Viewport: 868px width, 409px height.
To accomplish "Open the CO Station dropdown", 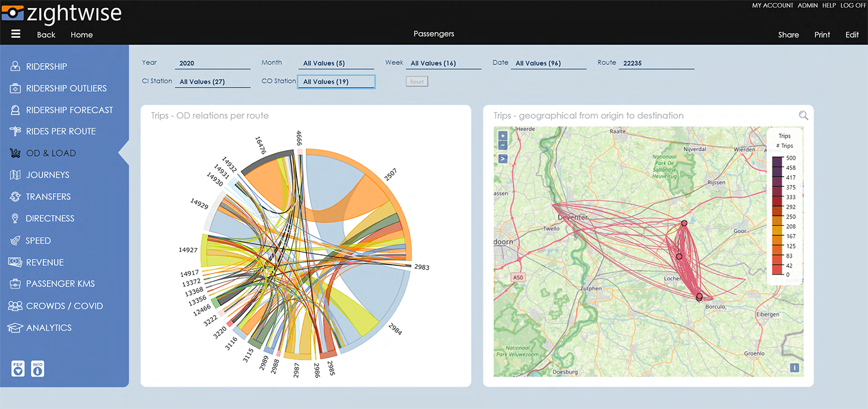I will pyautogui.click(x=336, y=82).
